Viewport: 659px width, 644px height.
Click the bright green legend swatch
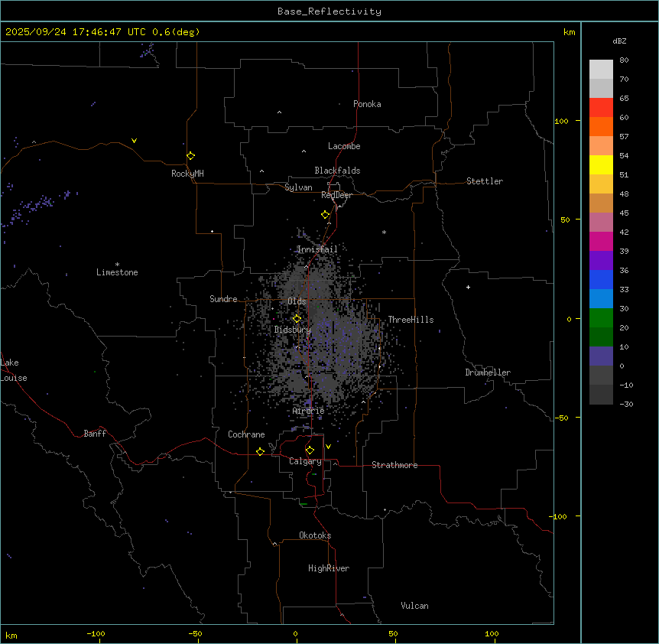pos(601,317)
